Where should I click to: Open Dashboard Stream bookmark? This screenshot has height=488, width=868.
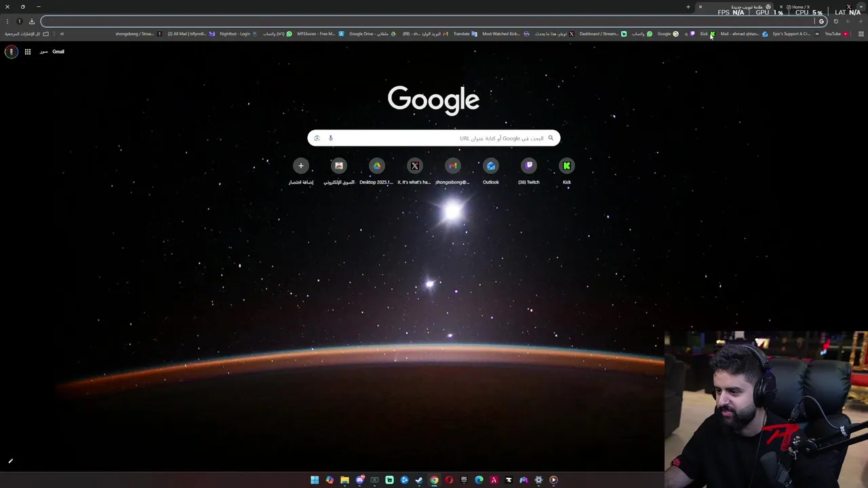pyautogui.click(x=603, y=34)
